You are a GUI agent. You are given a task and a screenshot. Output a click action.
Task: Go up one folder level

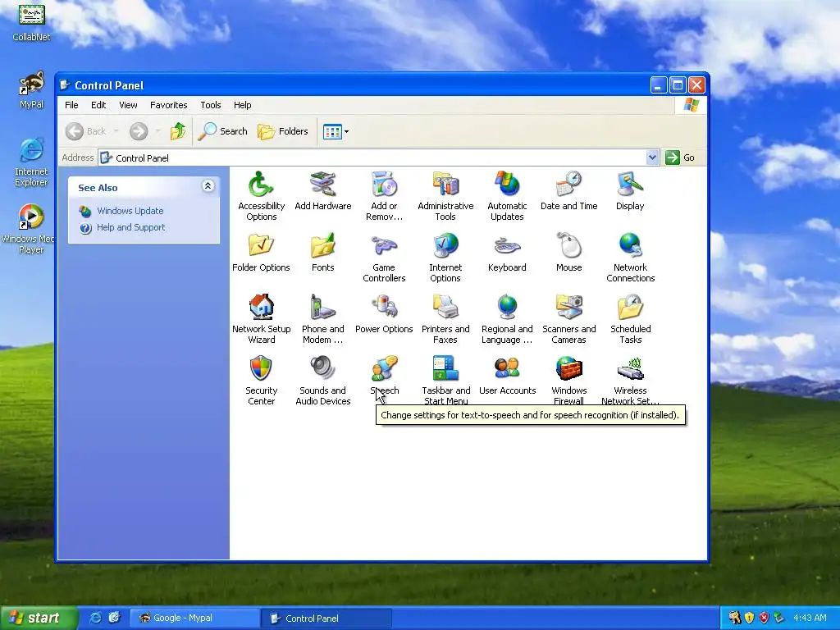pyautogui.click(x=178, y=131)
